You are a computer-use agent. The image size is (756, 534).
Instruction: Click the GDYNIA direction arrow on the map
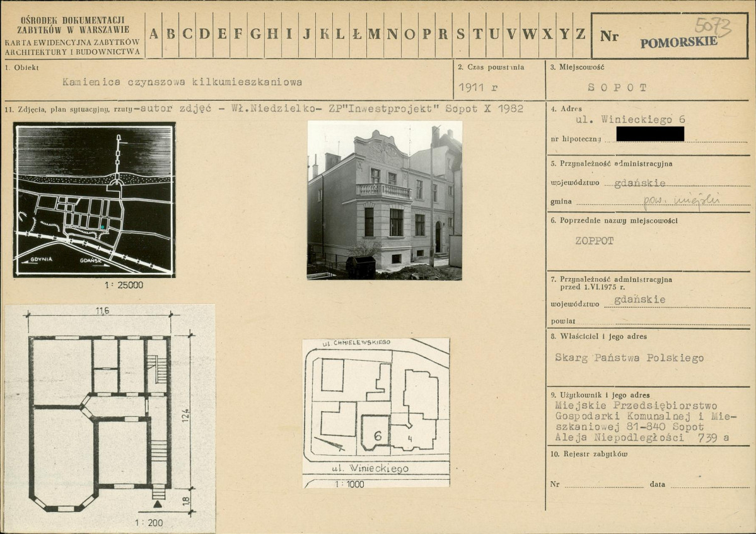point(37,259)
